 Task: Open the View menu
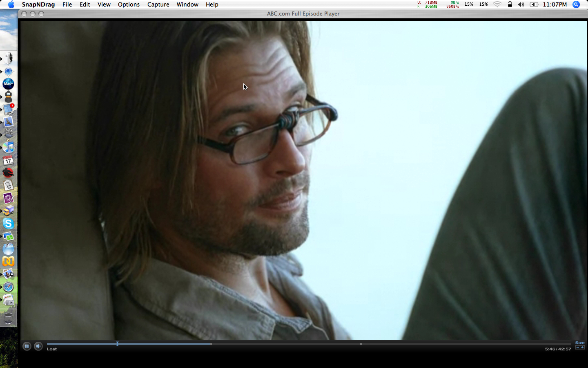104,4
